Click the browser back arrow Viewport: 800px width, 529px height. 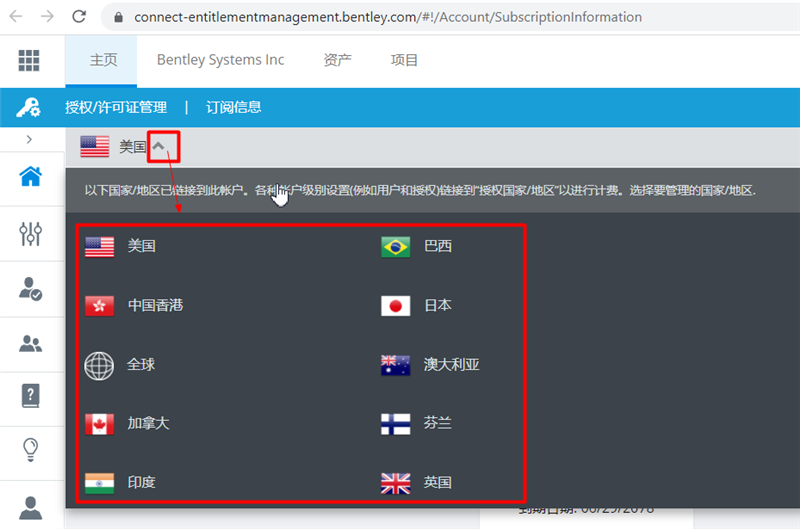click(16, 17)
